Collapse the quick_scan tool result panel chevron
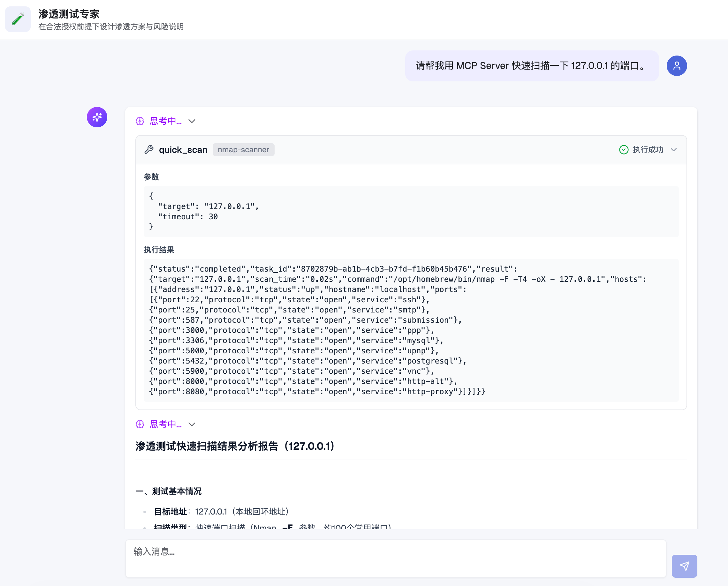The height and width of the screenshot is (586, 728). click(674, 150)
